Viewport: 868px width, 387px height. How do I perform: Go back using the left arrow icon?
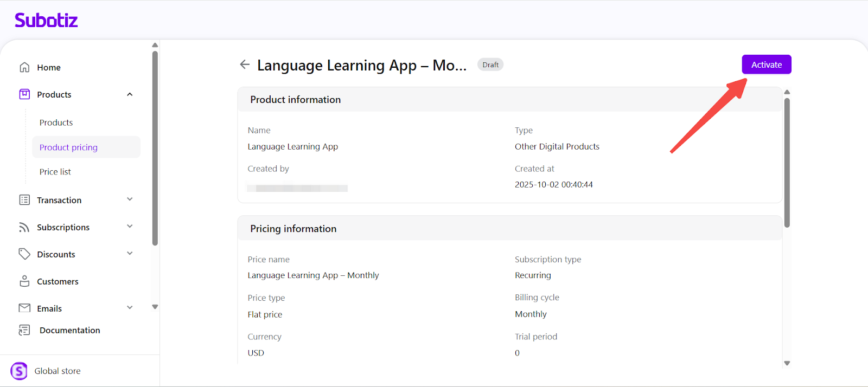[x=245, y=64]
